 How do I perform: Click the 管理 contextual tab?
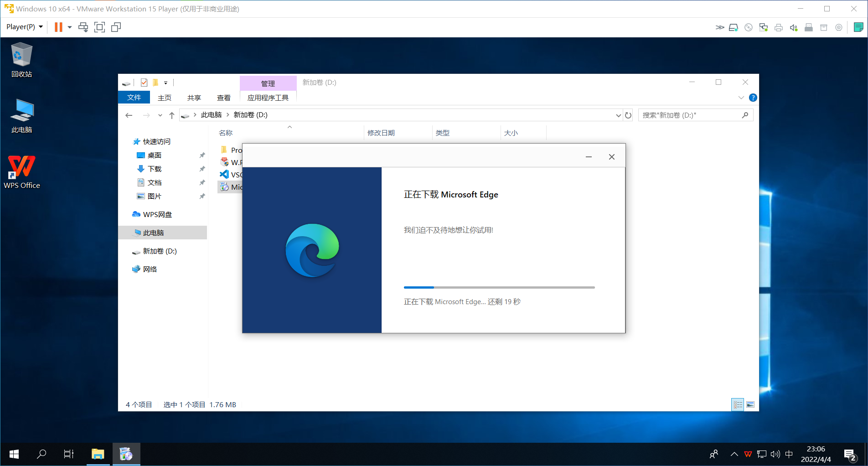coord(268,83)
